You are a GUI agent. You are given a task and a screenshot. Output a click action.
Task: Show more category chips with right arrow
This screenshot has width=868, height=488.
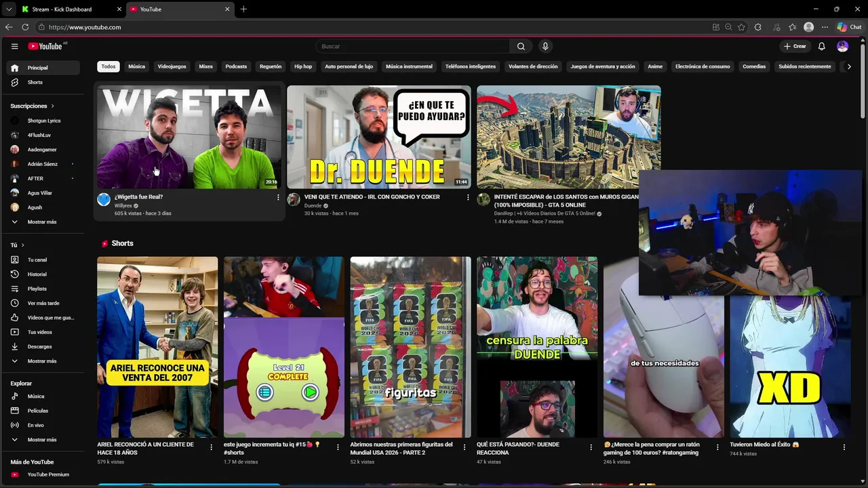coord(849,66)
